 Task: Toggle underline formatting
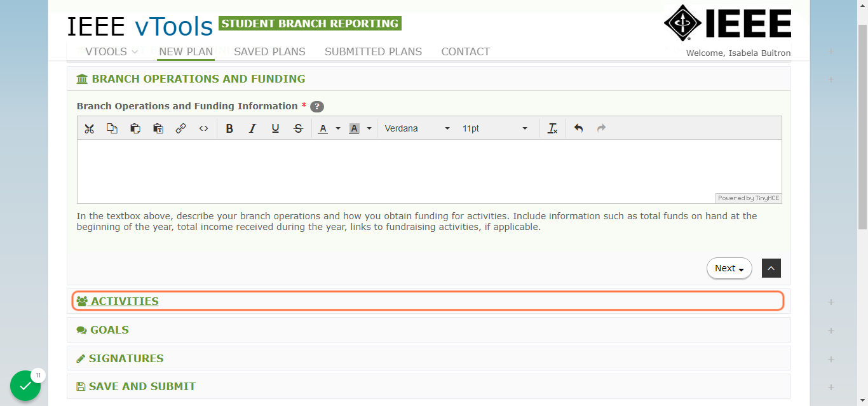coord(275,128)
